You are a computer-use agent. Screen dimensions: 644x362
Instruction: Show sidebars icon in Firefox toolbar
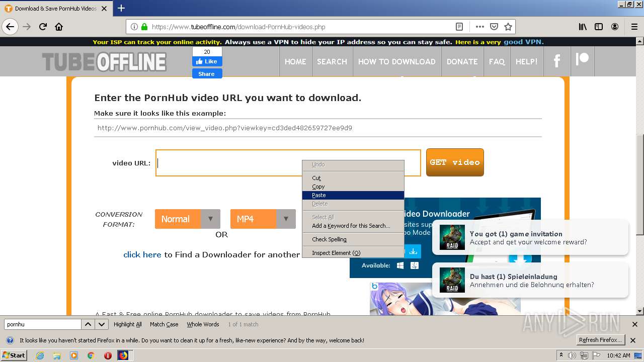pyautogui.click(x=599, y=27)
